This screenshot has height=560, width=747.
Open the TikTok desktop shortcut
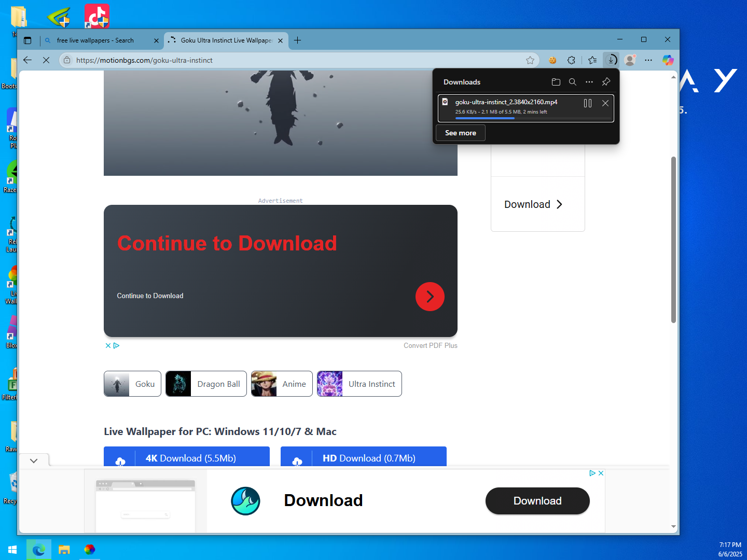tap(97, 17)
